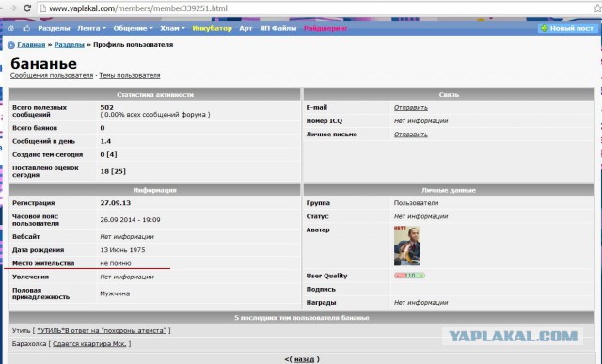Click the Статистика активности section header
The width and height of the screenshot is (602, 364).
coord(154,94)
